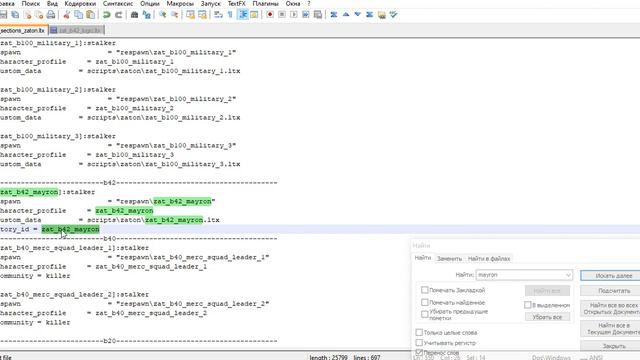Click the green checkmark spell-check icon
The image size is (640, 360).
pos(393,15)
